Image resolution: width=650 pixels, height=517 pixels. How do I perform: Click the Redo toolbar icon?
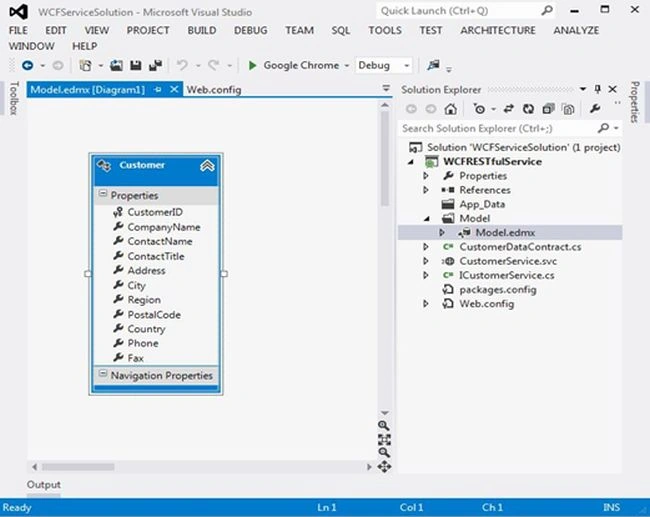(213, 66)
